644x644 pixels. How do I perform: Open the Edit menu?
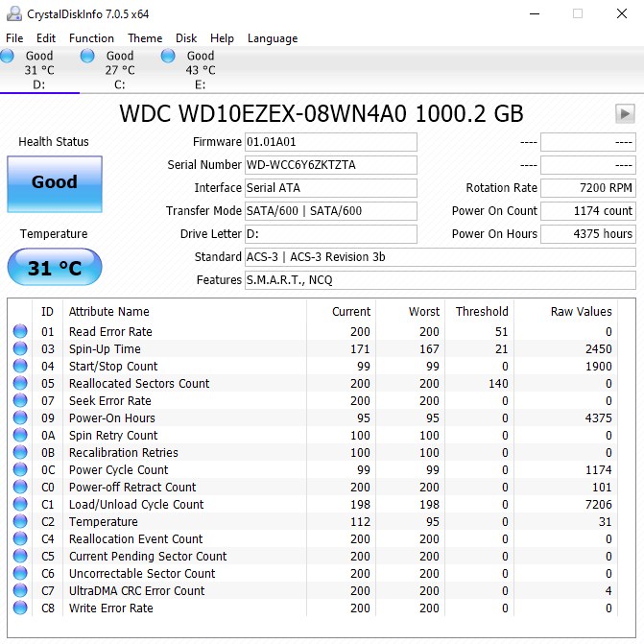pyautogui.click(x=46, y=38)
